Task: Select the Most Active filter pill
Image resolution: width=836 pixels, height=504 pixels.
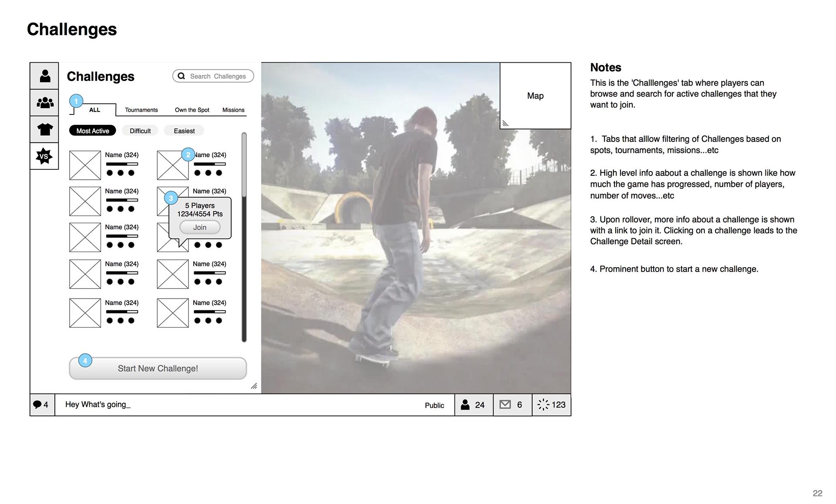Action: pyautogui.click(x=93, y=131)
